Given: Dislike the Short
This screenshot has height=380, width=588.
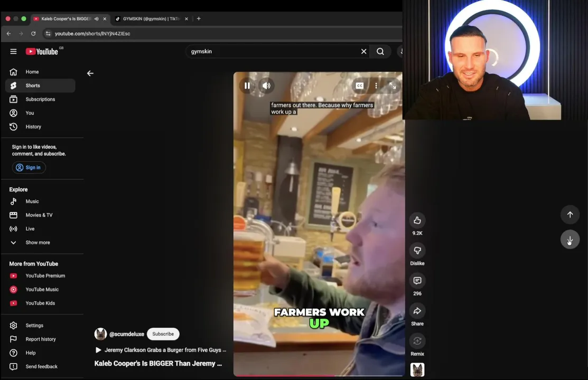Looking at the screenshot, I should [x=417, y=250].
